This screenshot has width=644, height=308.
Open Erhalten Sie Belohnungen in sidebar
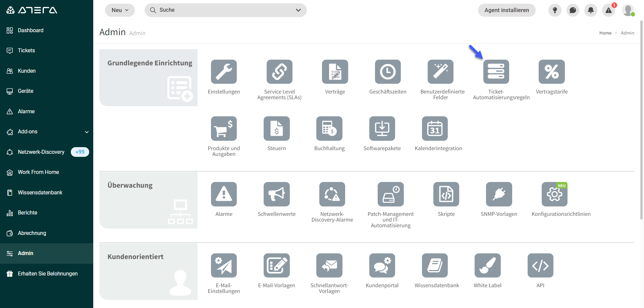[47, 273]
